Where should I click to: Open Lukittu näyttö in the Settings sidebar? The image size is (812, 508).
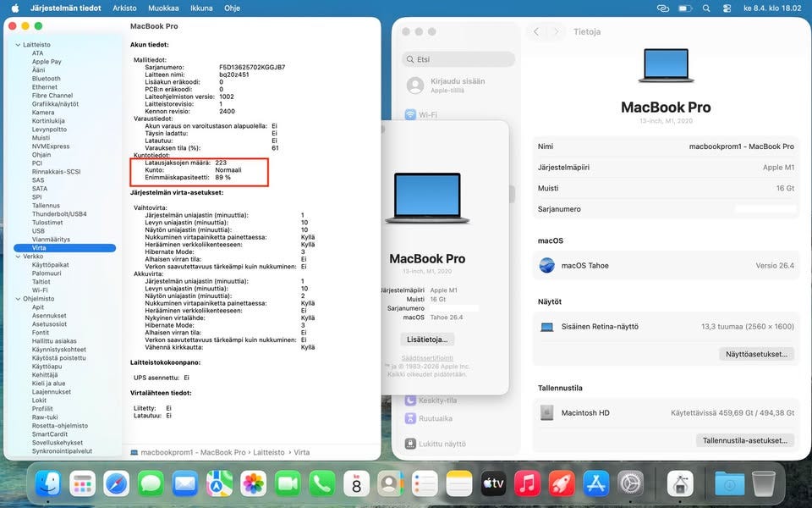(x=436, y=444)
